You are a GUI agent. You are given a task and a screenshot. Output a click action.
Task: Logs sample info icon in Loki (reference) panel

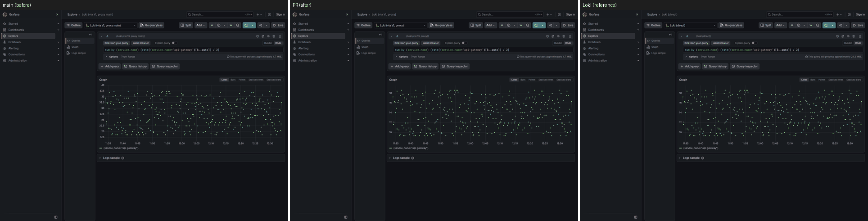click(702, 158)
